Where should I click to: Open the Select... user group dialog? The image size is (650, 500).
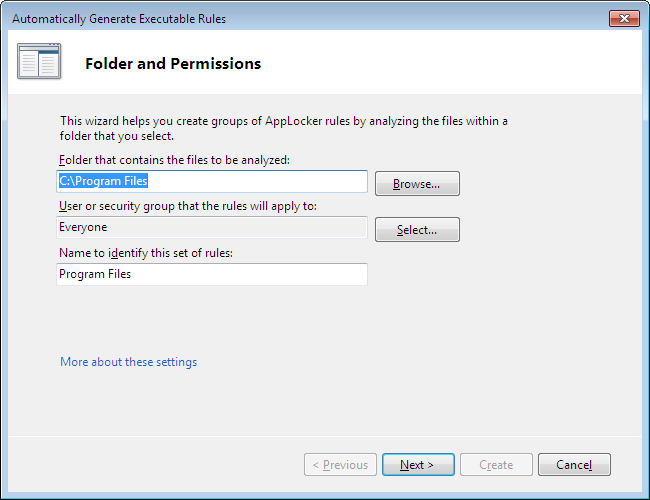point(417,230)
